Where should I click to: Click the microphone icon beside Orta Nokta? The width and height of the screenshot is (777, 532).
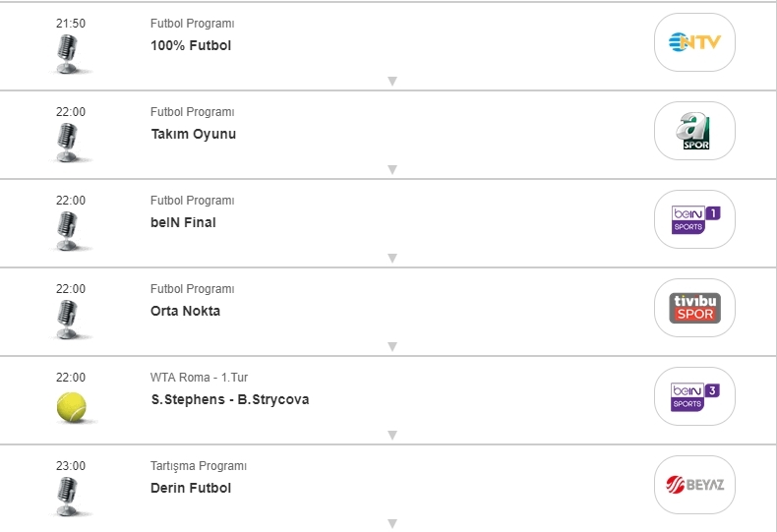click(x=66, y=318)
